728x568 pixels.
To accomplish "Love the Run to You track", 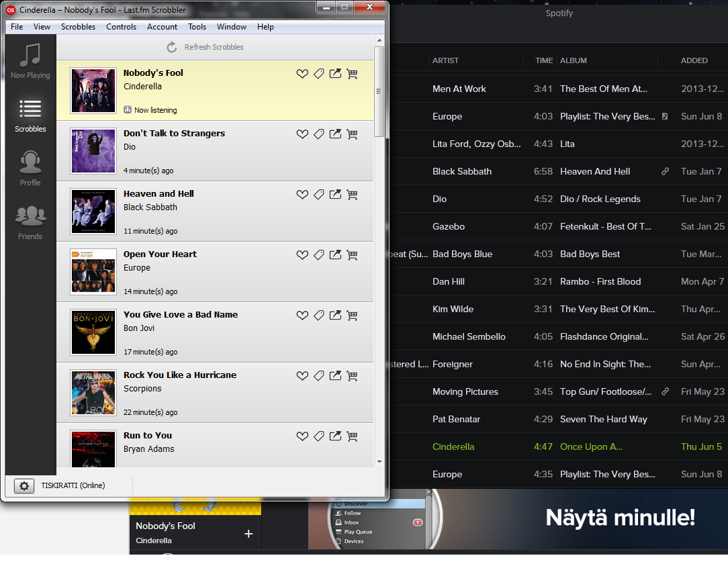I will click(302, 436).
